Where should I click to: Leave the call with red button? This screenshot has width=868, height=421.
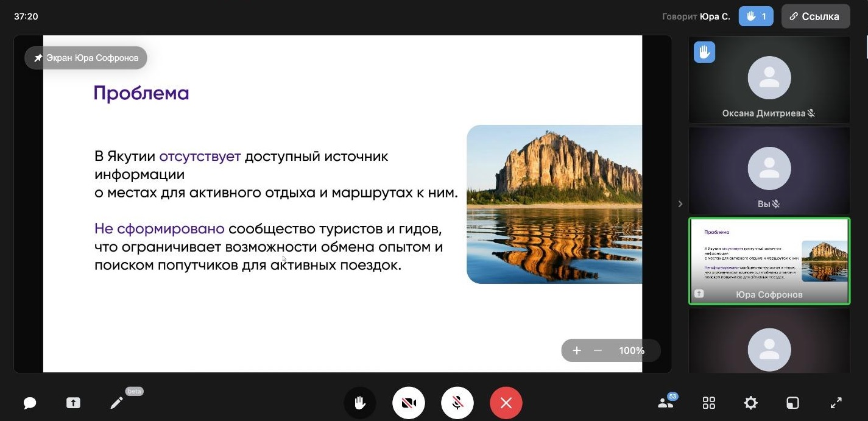506,403
